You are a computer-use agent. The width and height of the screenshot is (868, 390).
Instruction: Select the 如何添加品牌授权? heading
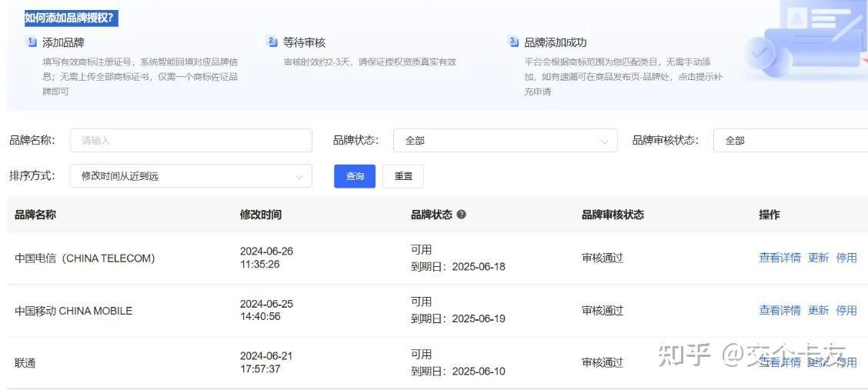[71, 18]
